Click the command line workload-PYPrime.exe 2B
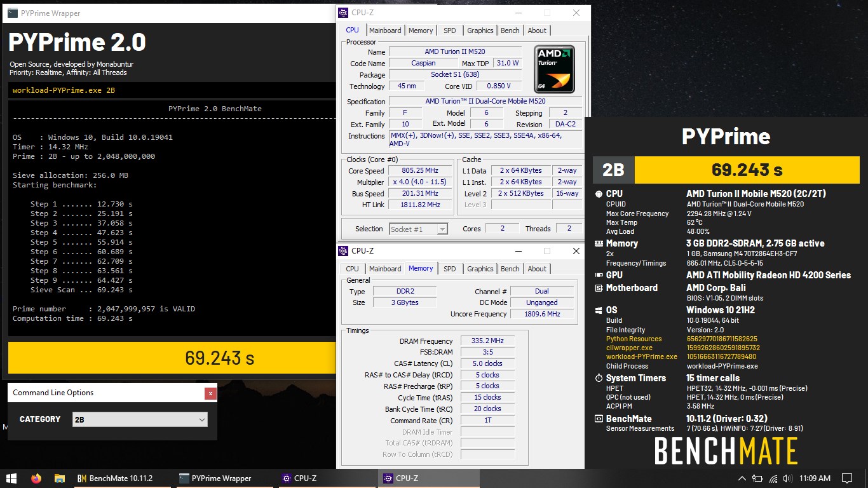 (x=64, y=90)
